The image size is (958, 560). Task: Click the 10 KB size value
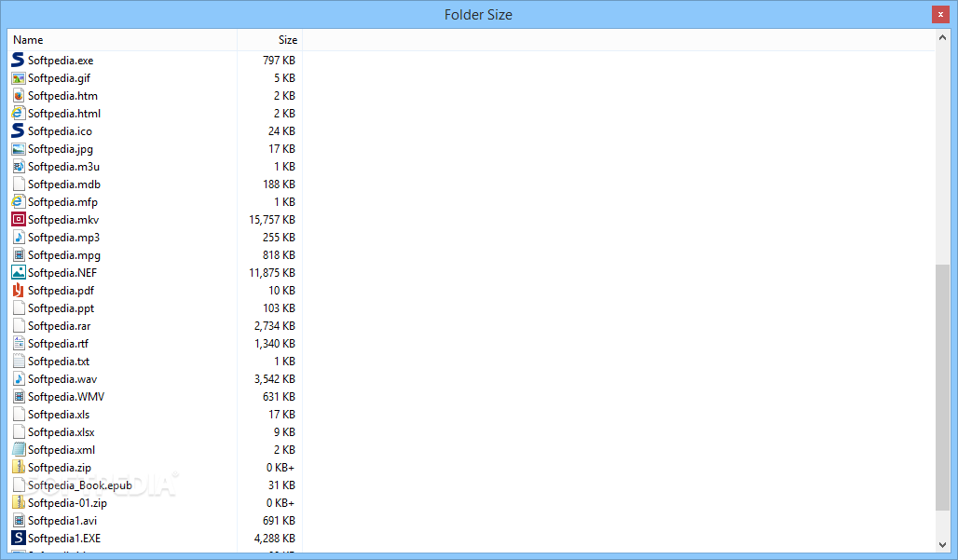pos(281,291)
